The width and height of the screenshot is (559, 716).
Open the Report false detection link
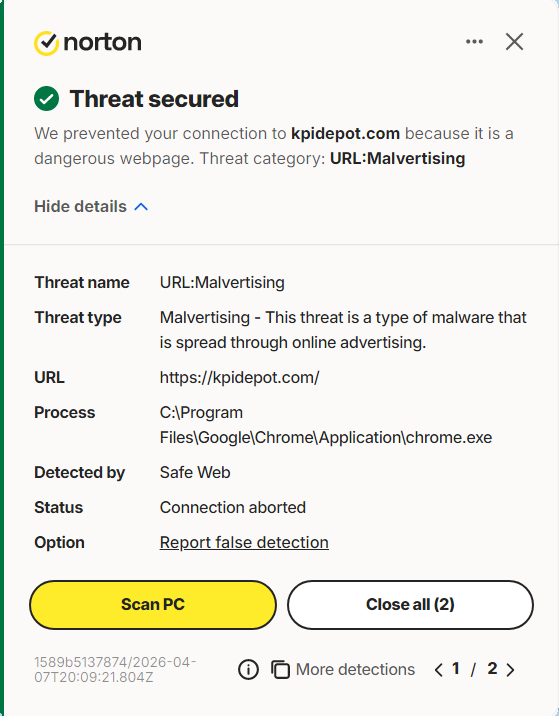click(x=244, y=542)
